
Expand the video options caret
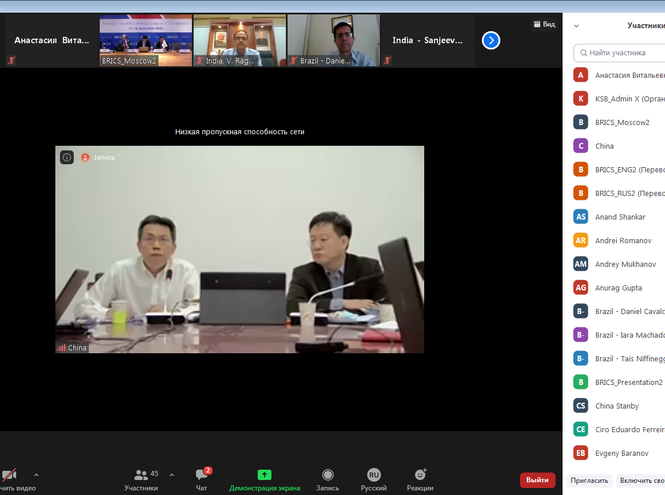[36, 475]
